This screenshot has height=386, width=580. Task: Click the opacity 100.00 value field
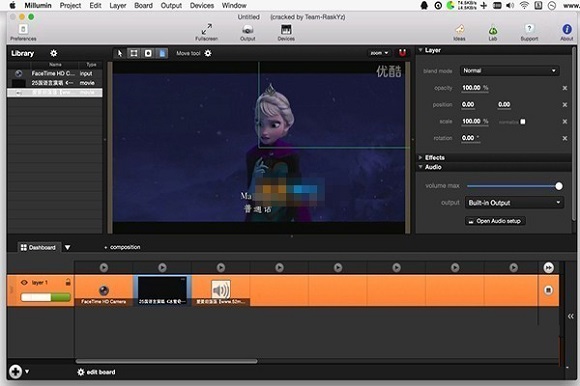475,88
